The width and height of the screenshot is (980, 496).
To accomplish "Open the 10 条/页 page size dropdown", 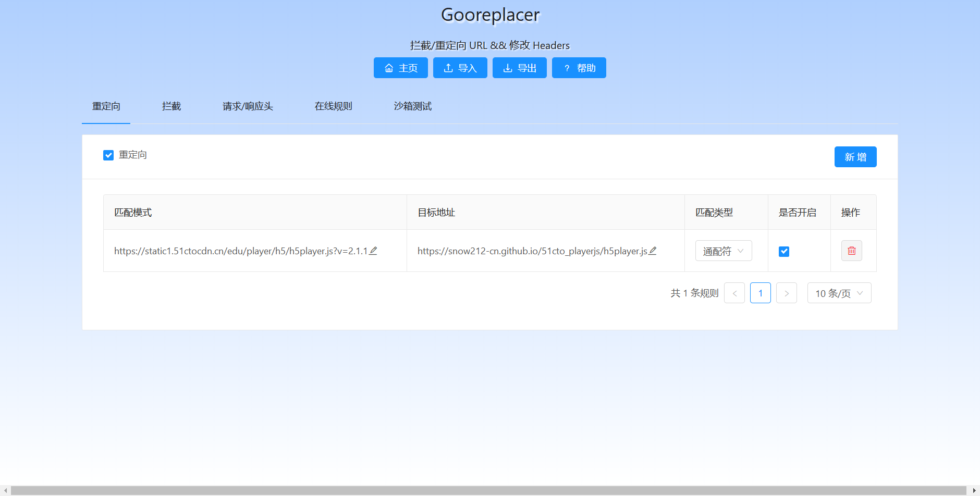I will click(x=839, y=293).
